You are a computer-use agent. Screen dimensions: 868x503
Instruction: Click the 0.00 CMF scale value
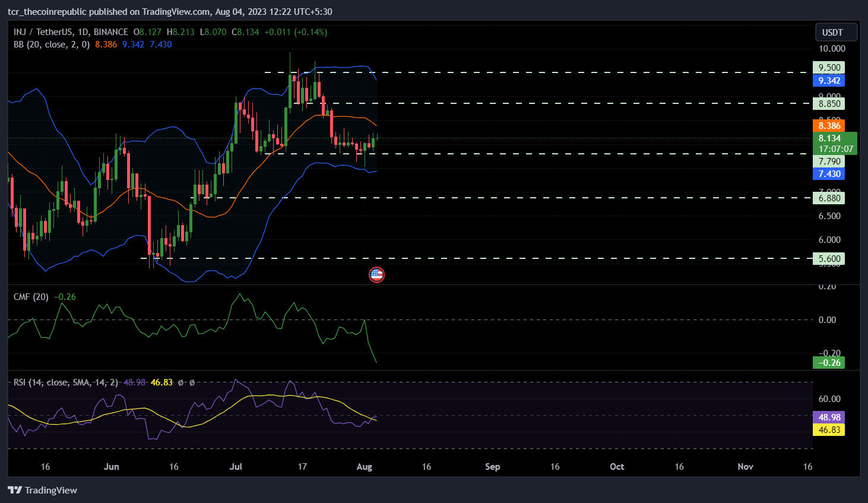click(827, 320)
